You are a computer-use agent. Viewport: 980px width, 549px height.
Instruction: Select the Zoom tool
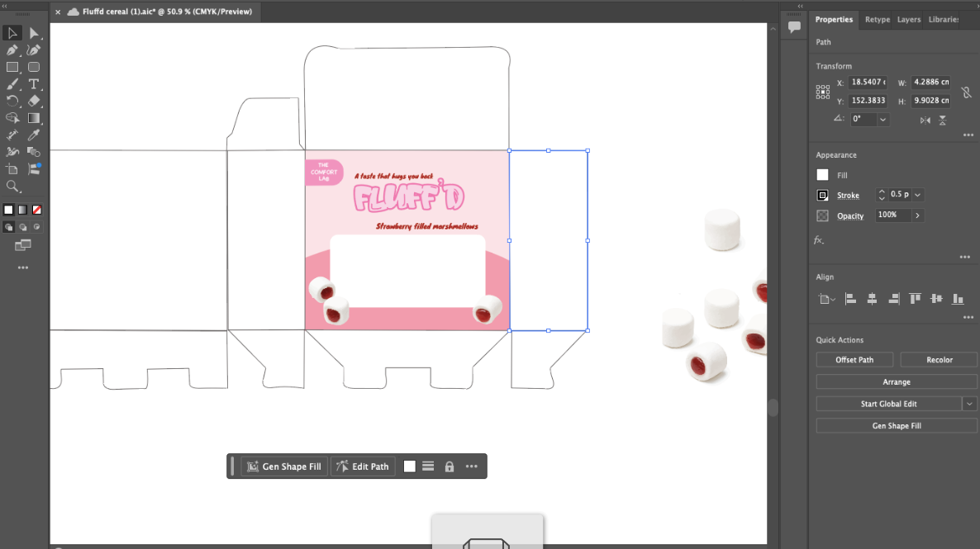coord(12,186)
